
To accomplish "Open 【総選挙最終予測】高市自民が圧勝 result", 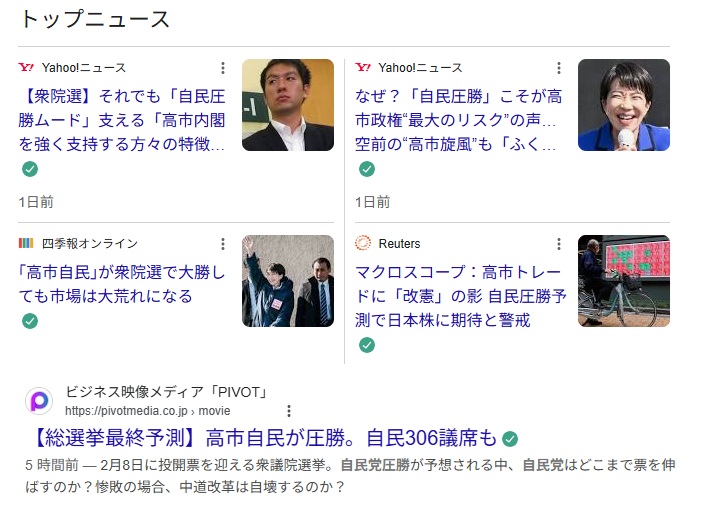I will coord(264,437).
